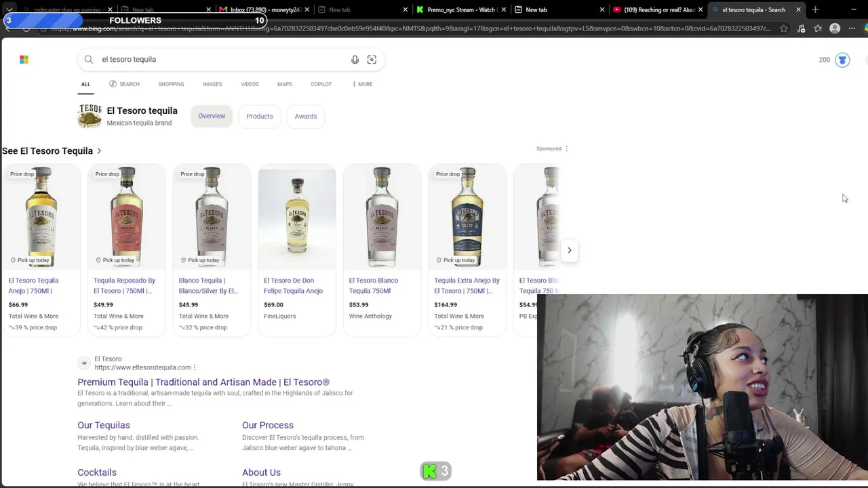Select the Awards pill button
This screenshot has width=868, height=488.
coord(306,117)
